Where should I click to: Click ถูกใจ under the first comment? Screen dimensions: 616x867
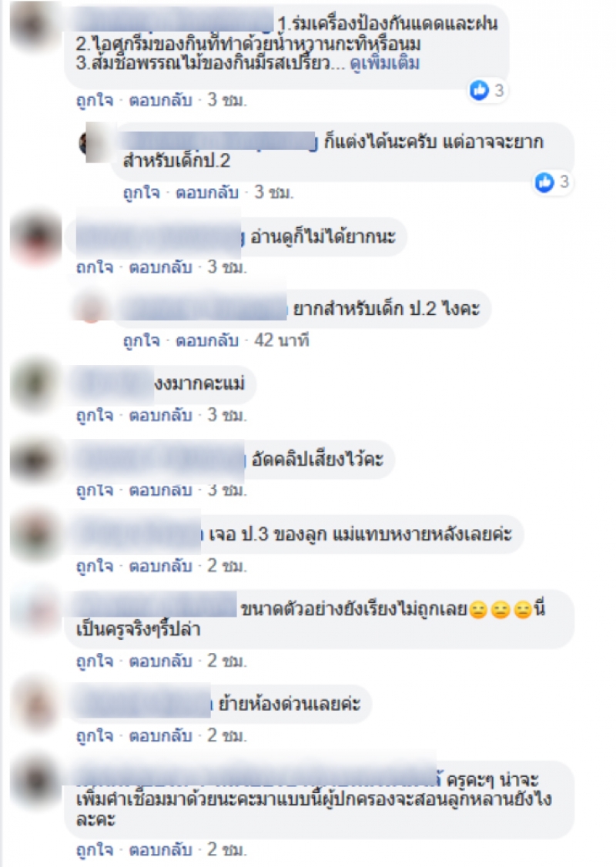point(95,100)
